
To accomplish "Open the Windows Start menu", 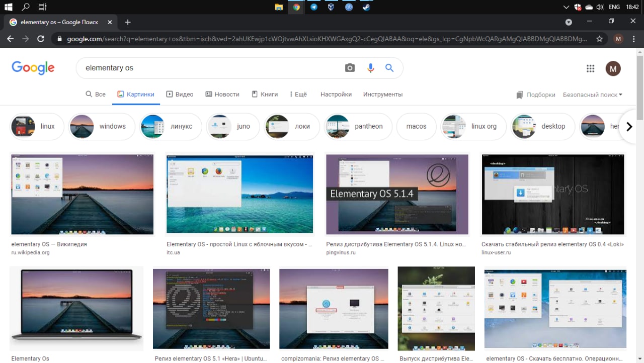I will point(8,7).
